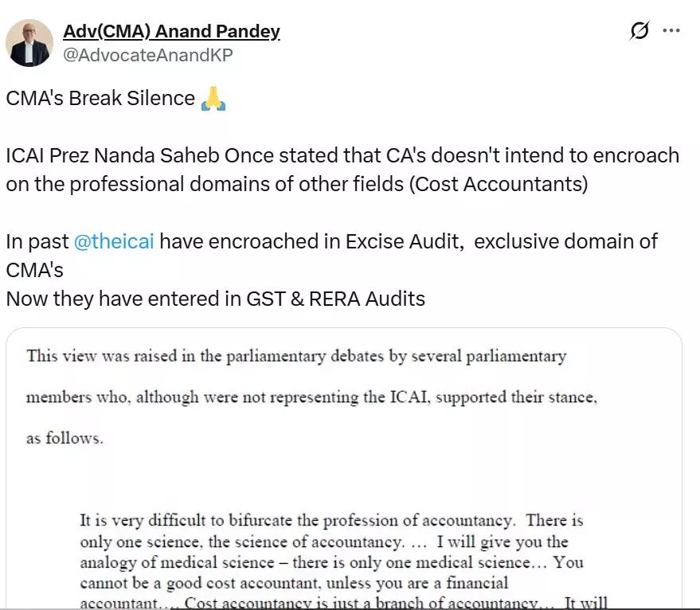Viewport: 700px width, 610px height.
Task: Click Anand Pandey's profile avatar
Action: 29,43
